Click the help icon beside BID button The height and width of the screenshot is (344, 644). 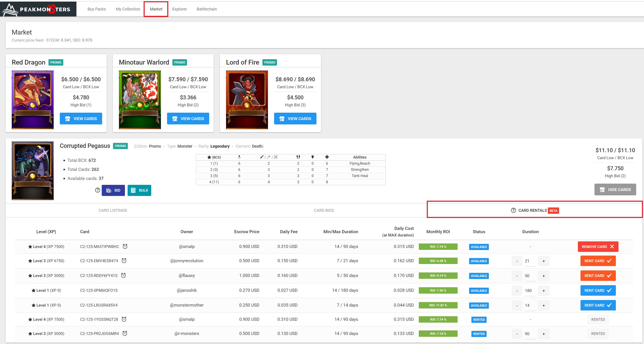tap(97, 190)
